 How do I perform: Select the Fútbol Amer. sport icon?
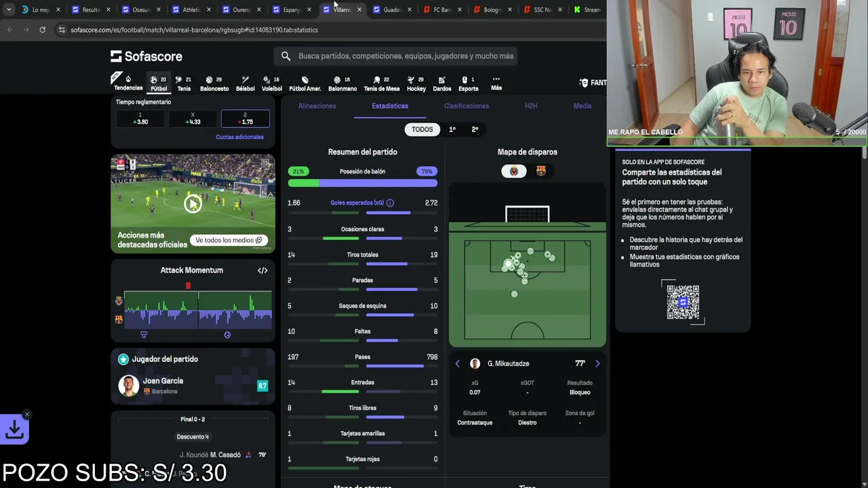305,83
